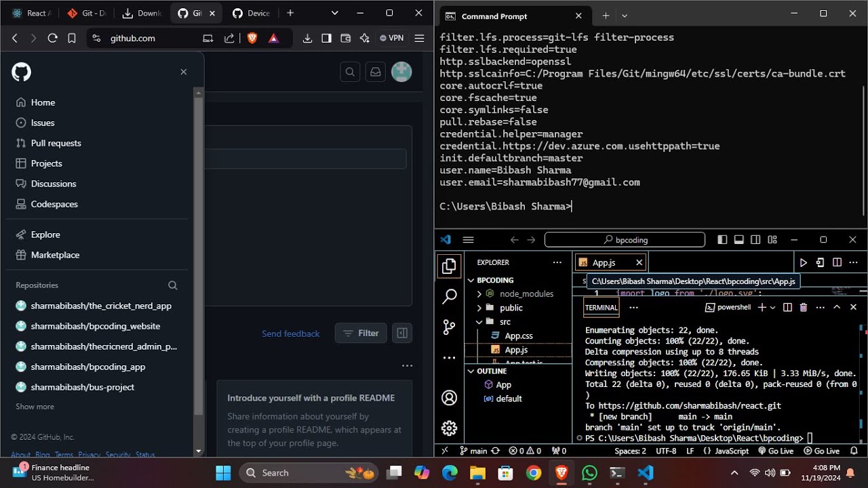The height and width of the screenshot is (488, 868).
Task: Open Brave Rewards triangle icon
Action: click(273, 39)
